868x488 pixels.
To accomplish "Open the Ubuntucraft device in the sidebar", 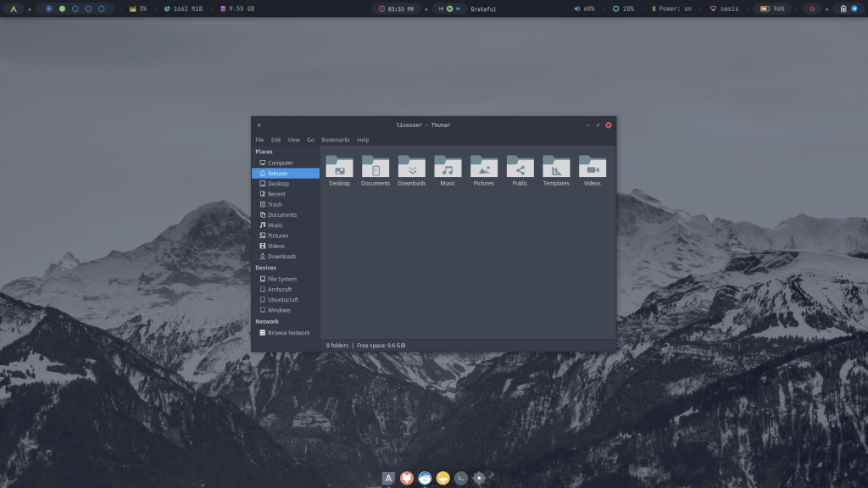I will [284, 299].
